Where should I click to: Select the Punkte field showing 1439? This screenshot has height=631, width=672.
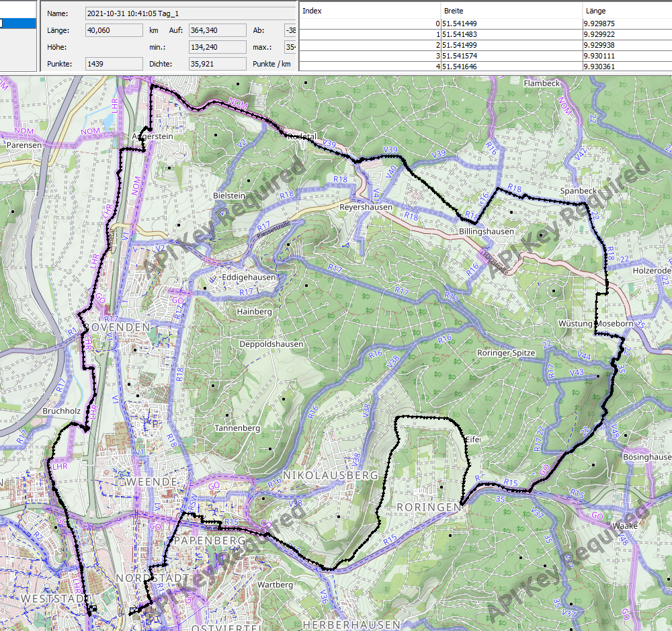click(x=114, y=64)
